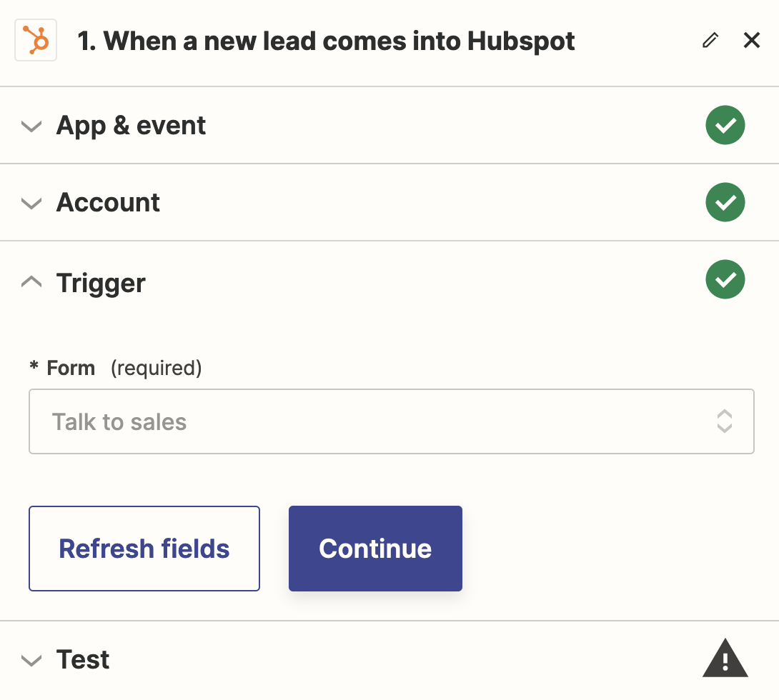This screenshot has width=779, height=700.
Task: Click the green checkmark beside Account
Action: point(725,202)
